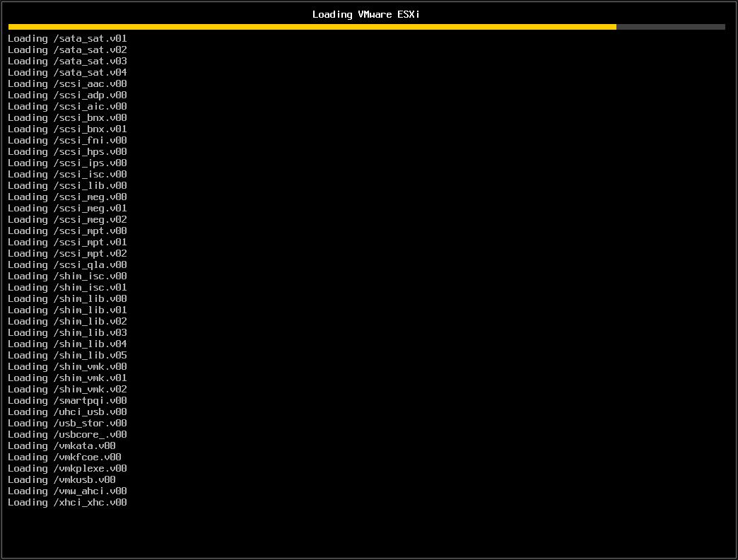The height and width of the screenshot is (560, 738).
Task: Click the 'Loading VMware ESXi' title text
Action: tap(365, 15)
